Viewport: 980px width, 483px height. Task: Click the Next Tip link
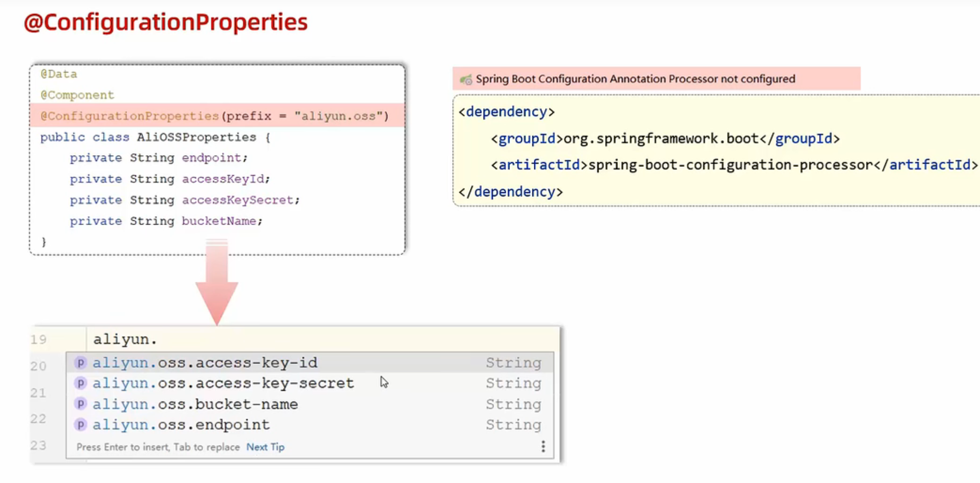pyautogui.click(x=265, y=447)
